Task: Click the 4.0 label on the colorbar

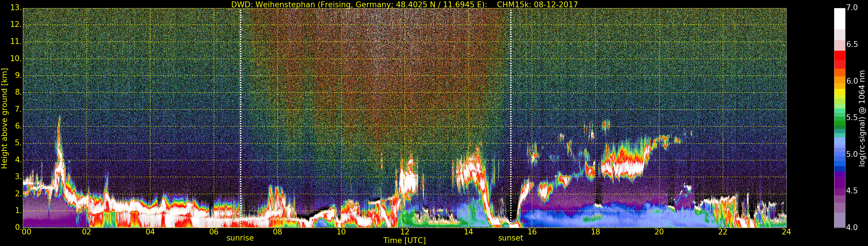Action: [852, 227]
